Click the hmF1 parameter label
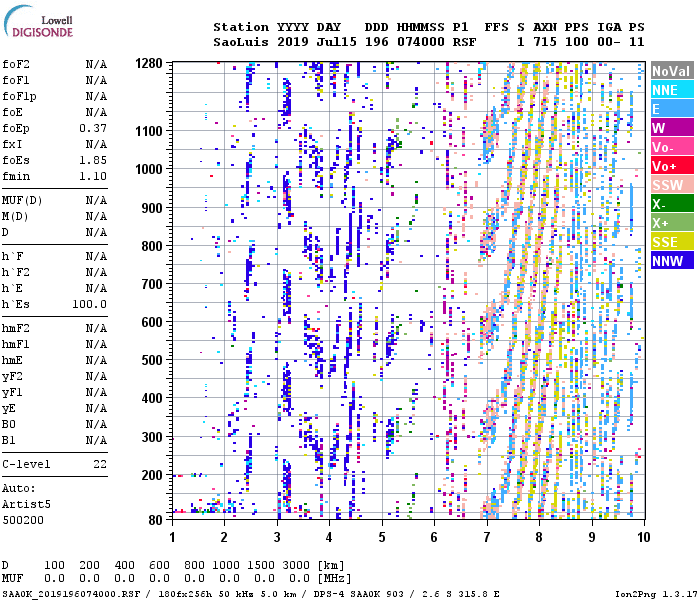This screenshot has width=700, height=600. point(16,345)
